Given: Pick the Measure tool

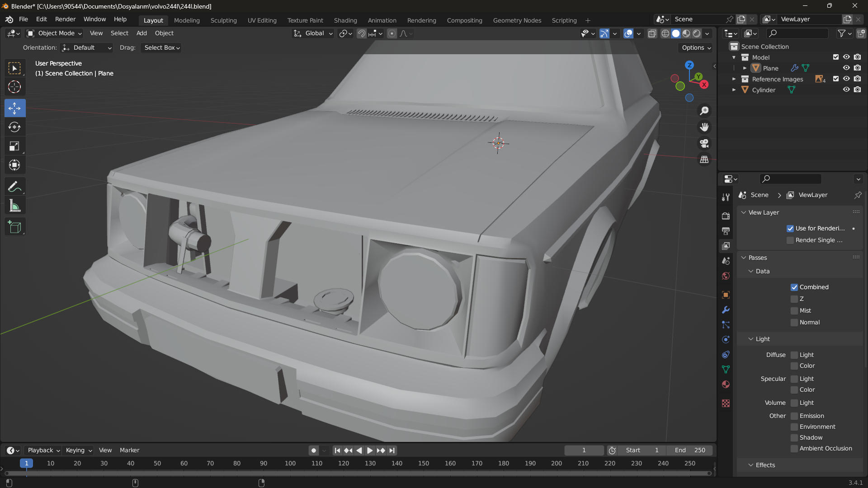Looking at the screenshot, I should click(x=14, y=206).
